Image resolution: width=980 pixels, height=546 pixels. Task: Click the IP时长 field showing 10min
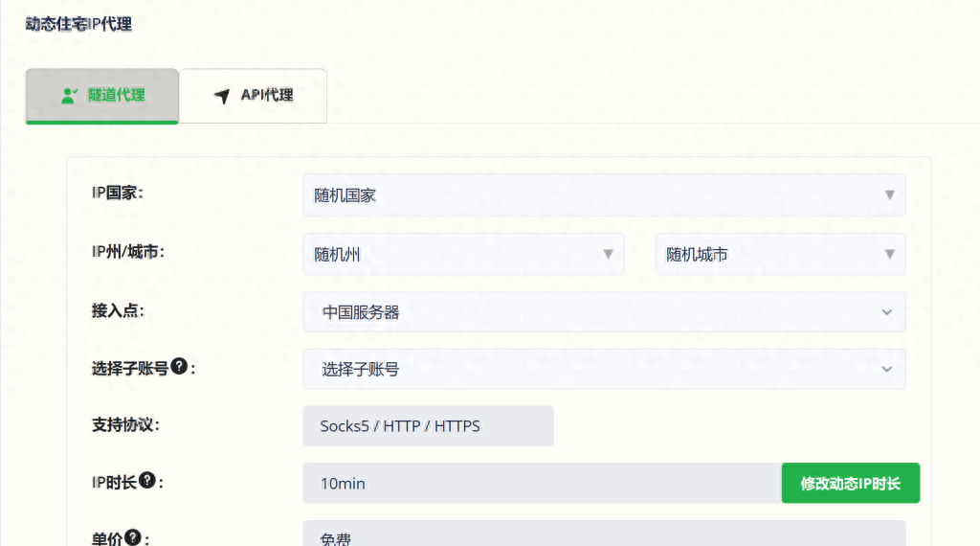(x=541, y=484)
